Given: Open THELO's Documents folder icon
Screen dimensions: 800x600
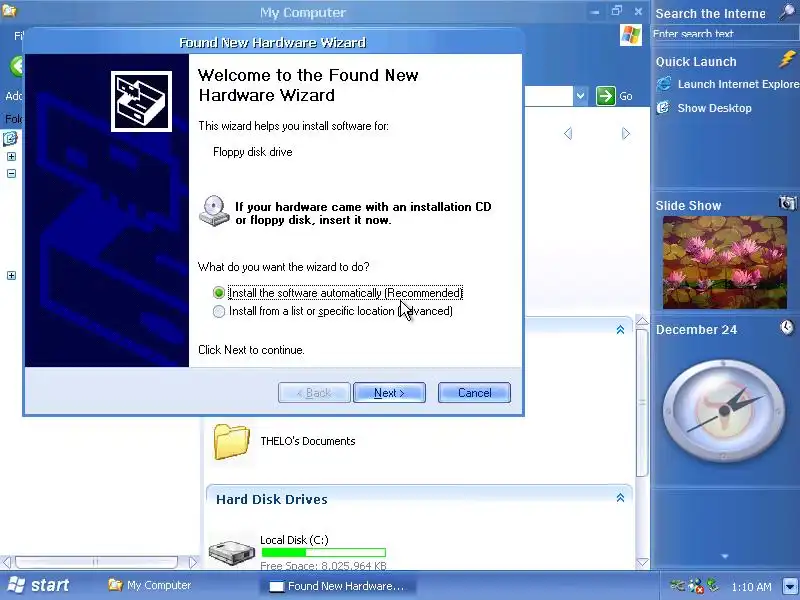Looking at the screenshot, I should [x=232, y=442].
